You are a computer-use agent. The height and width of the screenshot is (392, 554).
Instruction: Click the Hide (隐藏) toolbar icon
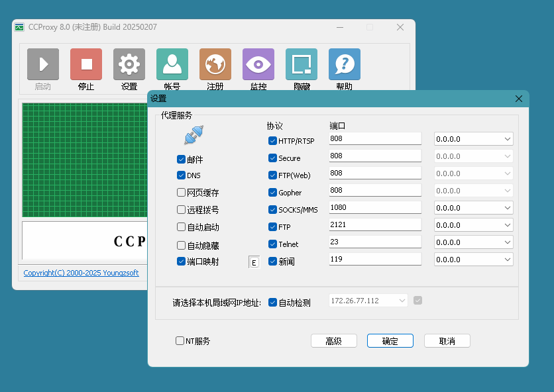(302, 64)
